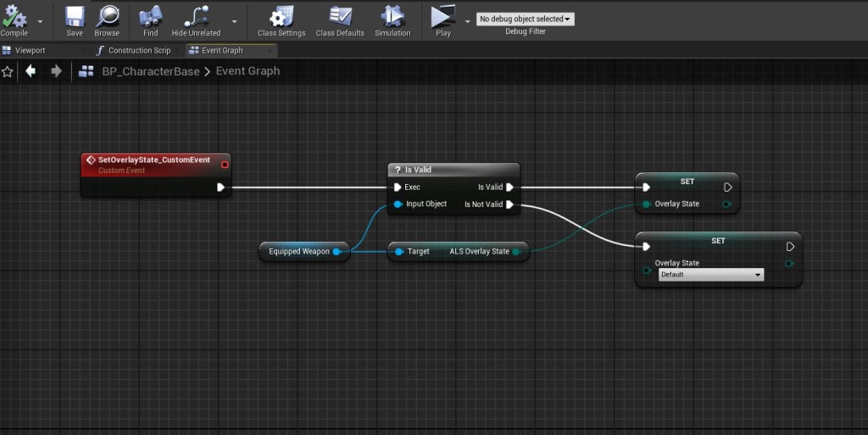Screen dimensions: 868x435
Task: Start Simulation from toolbar
Action: [392, 16]
